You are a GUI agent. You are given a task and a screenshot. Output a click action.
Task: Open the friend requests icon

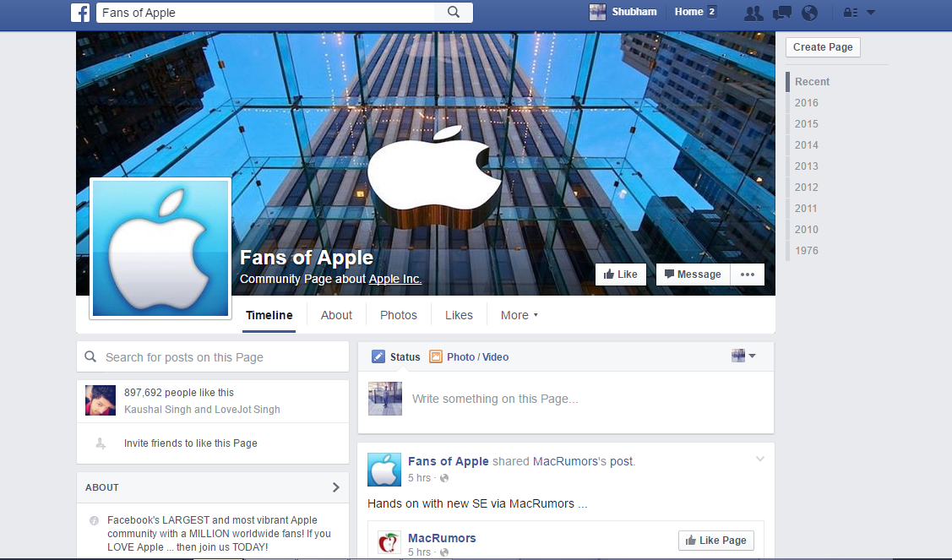pos(753,13)
